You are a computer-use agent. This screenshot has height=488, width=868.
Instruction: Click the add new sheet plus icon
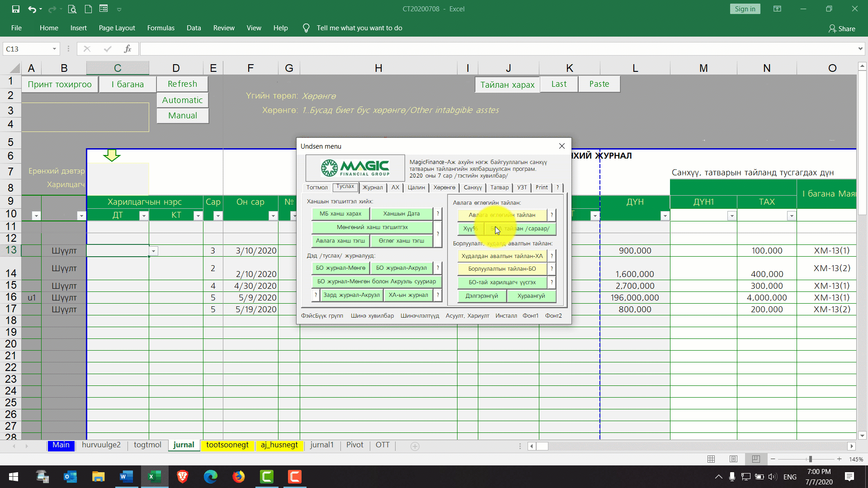click(x=415, y=446)
